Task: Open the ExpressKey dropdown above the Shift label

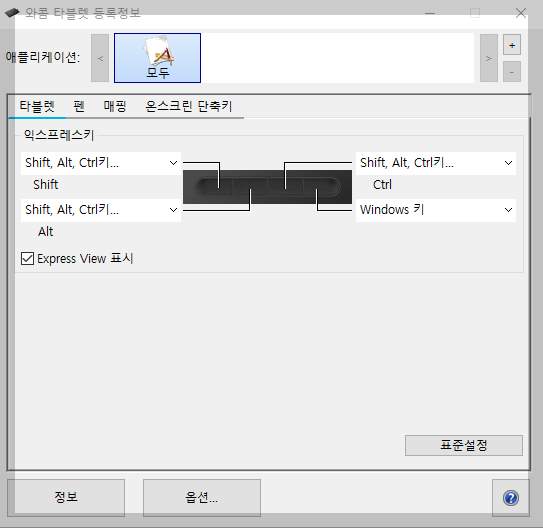Action: pos(101,163)
